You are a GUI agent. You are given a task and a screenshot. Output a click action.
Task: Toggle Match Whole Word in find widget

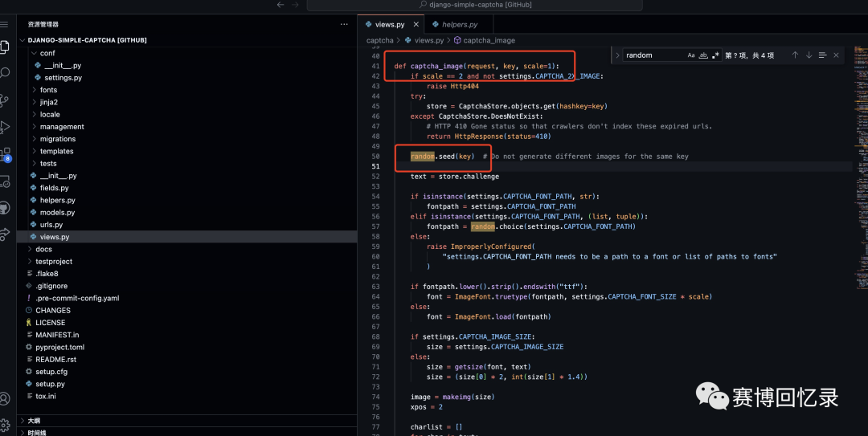click(x=703, y=55)
